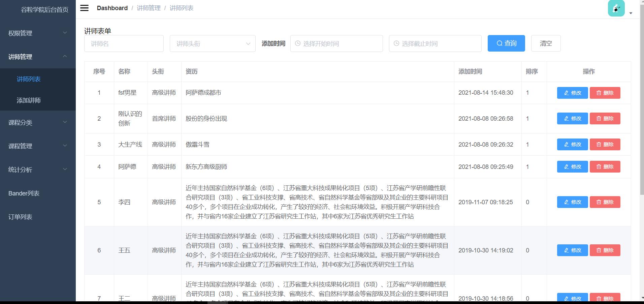Click Dashboard breadcrumb link
The width and height of the screenshot is (644, 304).
click(112, 8)
